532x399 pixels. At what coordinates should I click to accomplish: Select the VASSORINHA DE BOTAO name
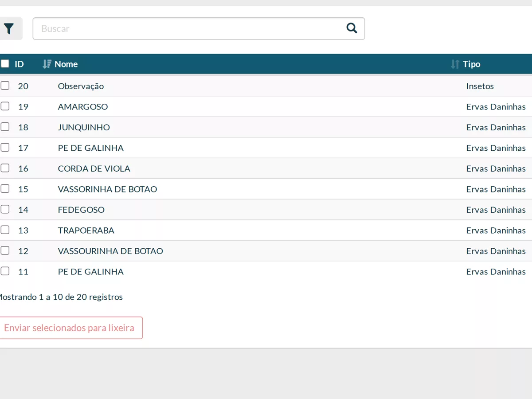click(108, 189)
